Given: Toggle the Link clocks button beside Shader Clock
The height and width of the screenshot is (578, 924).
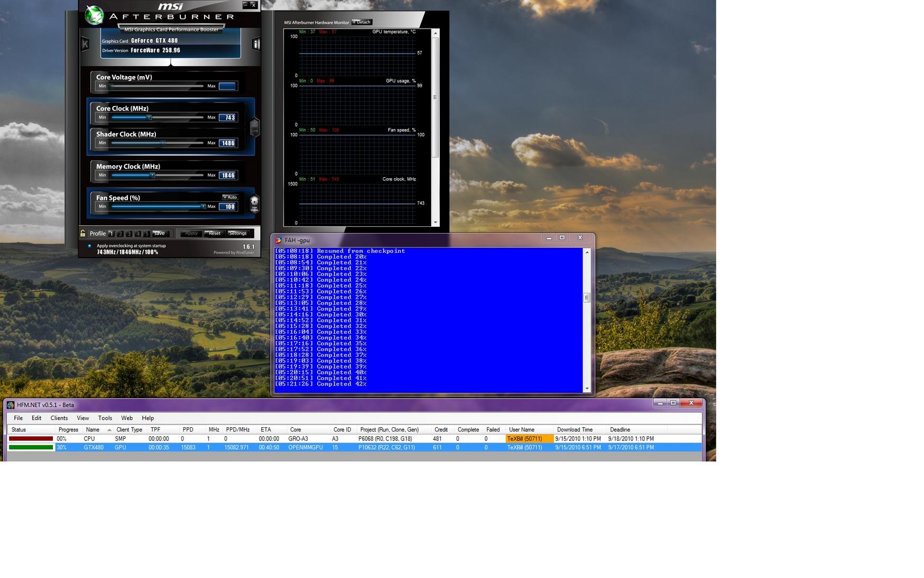Looking at the screenshot, I should coord(254,127).
